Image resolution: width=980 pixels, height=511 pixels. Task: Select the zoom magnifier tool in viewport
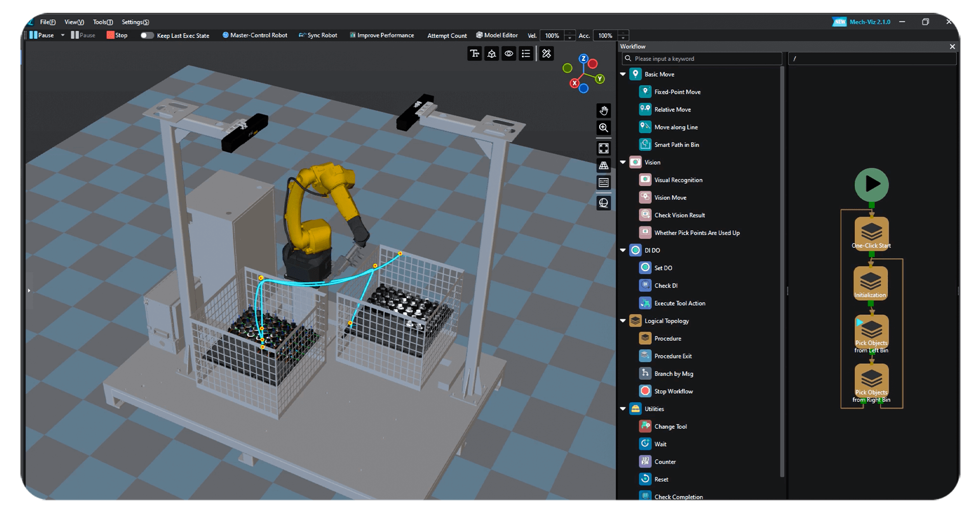click(603, 128)
